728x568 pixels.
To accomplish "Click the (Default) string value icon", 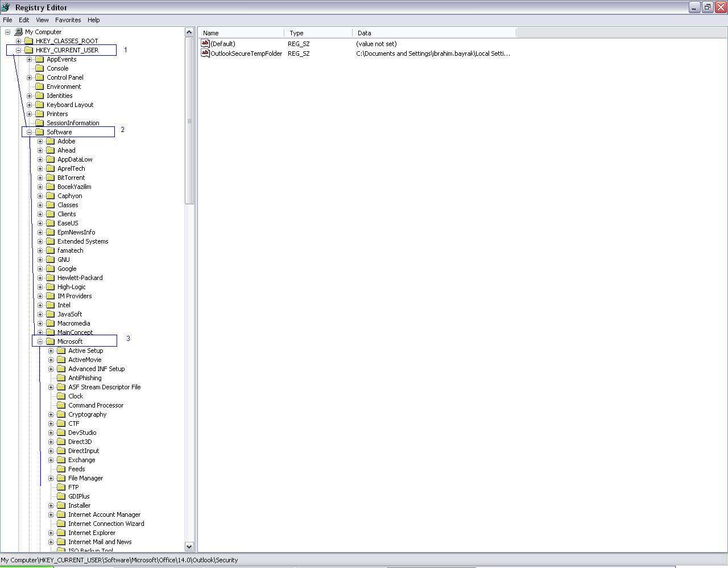I will tap(205, 43).
